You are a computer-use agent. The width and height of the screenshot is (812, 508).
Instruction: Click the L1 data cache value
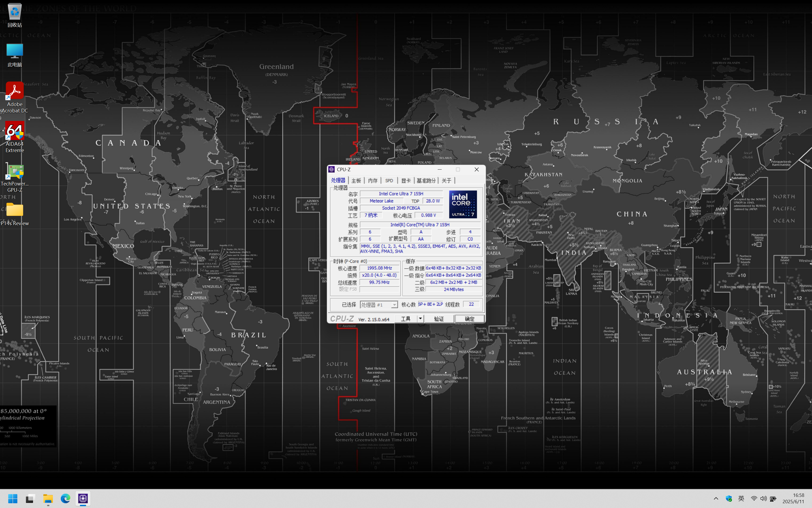pyautogui.click(x=453, y=268)
